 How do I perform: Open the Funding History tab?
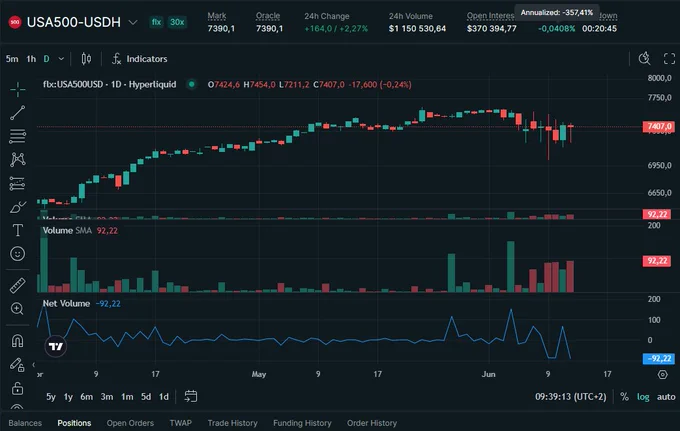[x=302, y=423]
